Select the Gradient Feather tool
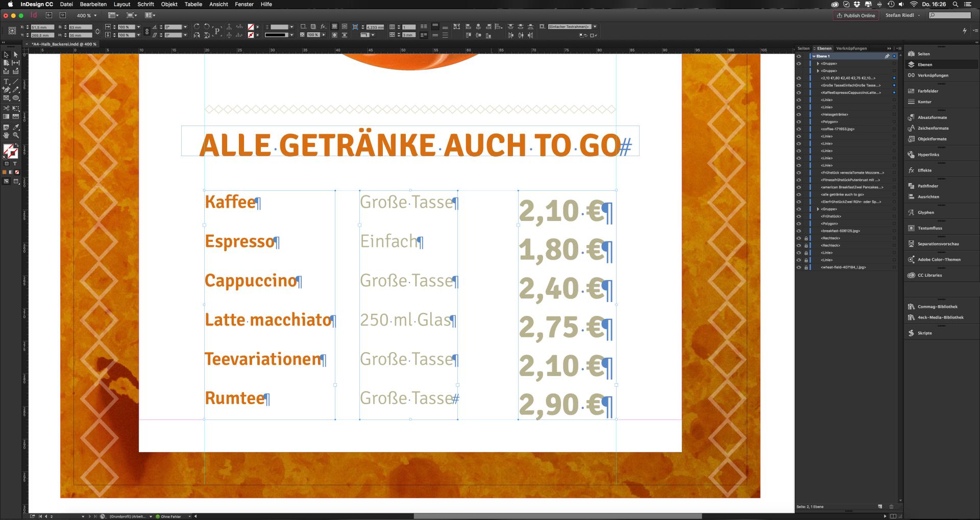 coord(16,117)
